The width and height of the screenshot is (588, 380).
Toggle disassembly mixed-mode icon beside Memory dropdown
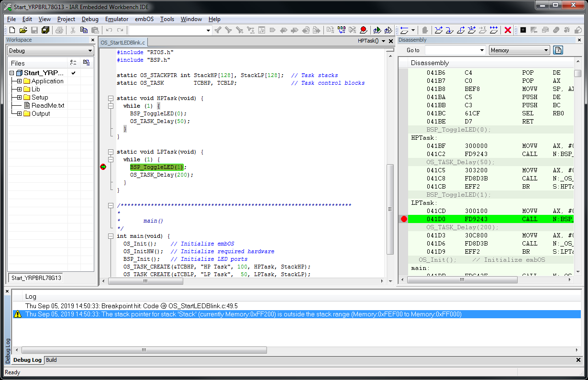pyautogui.click(x=558, y=50)
